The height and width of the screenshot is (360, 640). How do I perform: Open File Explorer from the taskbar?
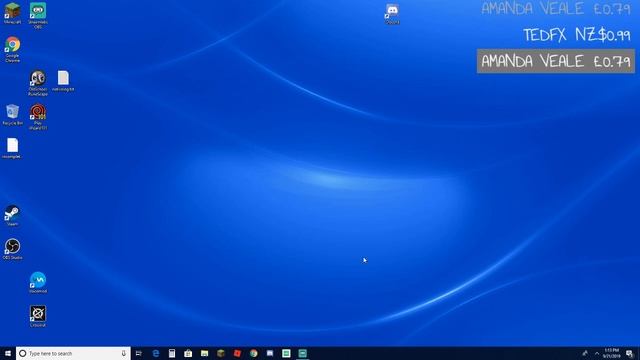(x=204, y=353)
